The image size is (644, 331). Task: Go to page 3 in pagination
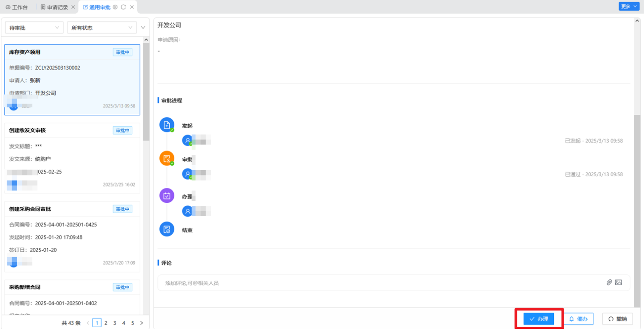[x=115, y=323]
